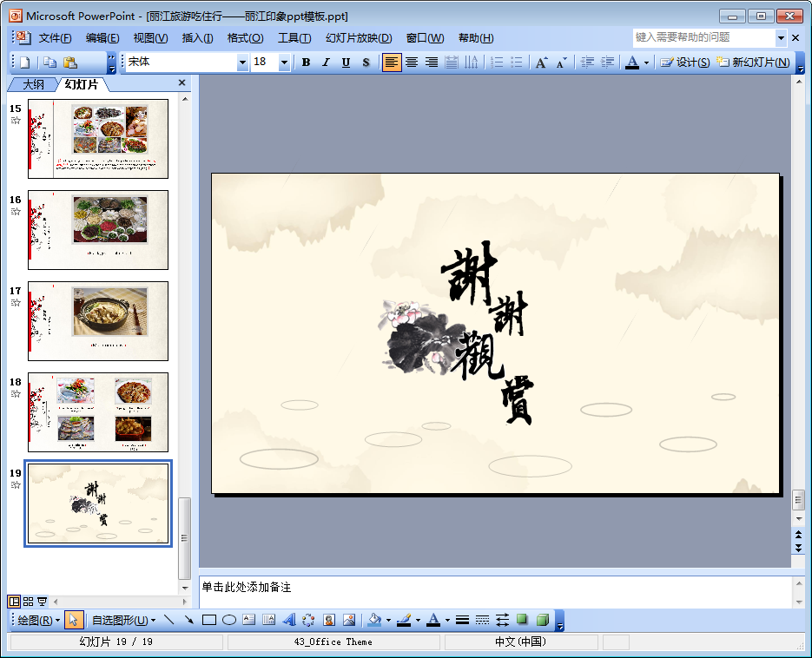Toggle text Shadow formatting
Screen dimensions: 812x658
pos(366,63)
